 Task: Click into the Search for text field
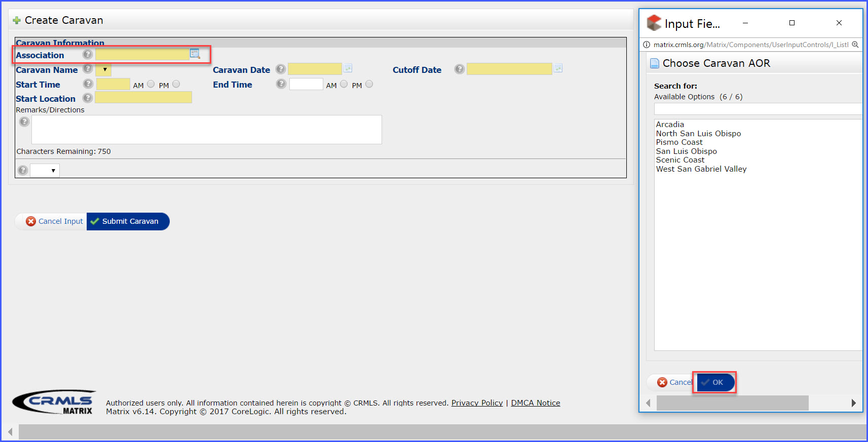758,109
